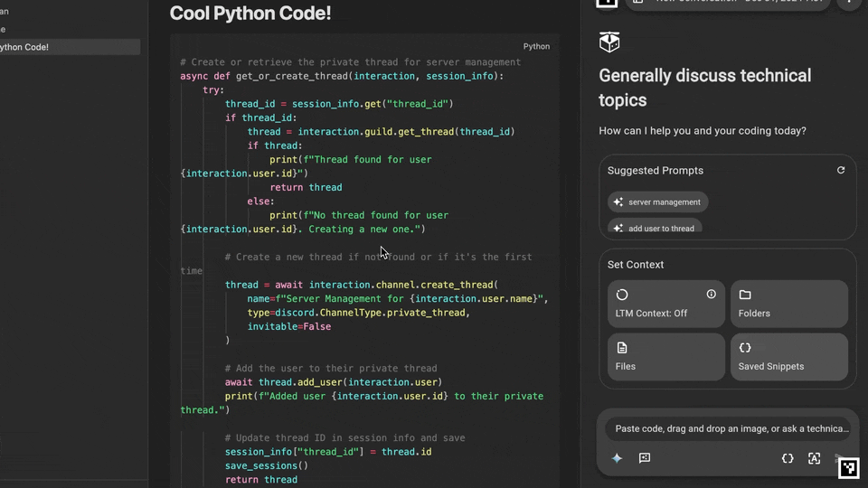Screen dimensions: 868x488
Task: Click the 'async def get_or_create_thread' code line
Action: pos(342,76)
